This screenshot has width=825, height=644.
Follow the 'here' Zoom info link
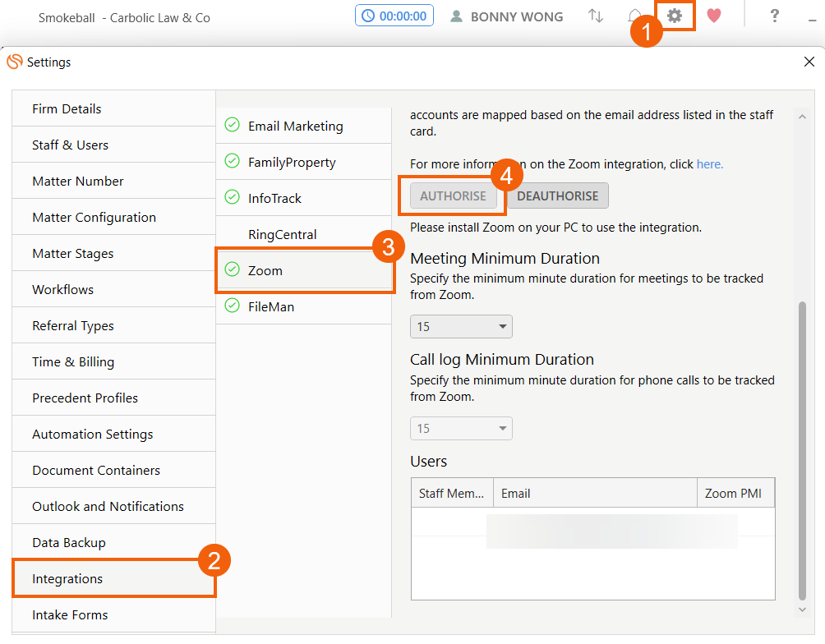pyautogui.click(x=710, y=164)
